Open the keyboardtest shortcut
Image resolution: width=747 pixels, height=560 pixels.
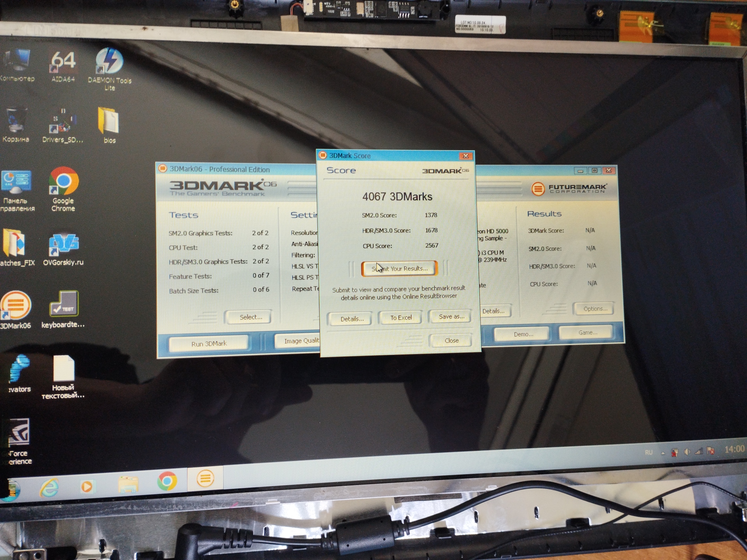pyautogui.click(x=63, y=310)
